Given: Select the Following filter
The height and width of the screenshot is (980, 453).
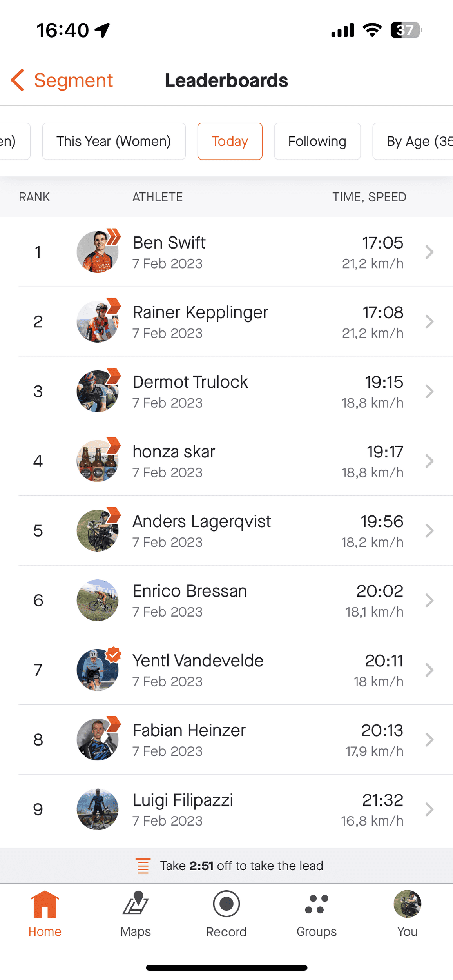Looking at the screenshot, I should (317, 141).
